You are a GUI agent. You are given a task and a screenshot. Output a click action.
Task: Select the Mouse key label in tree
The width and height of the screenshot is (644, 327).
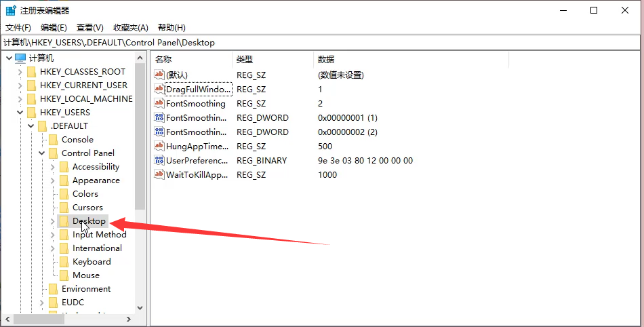point(86,275)
